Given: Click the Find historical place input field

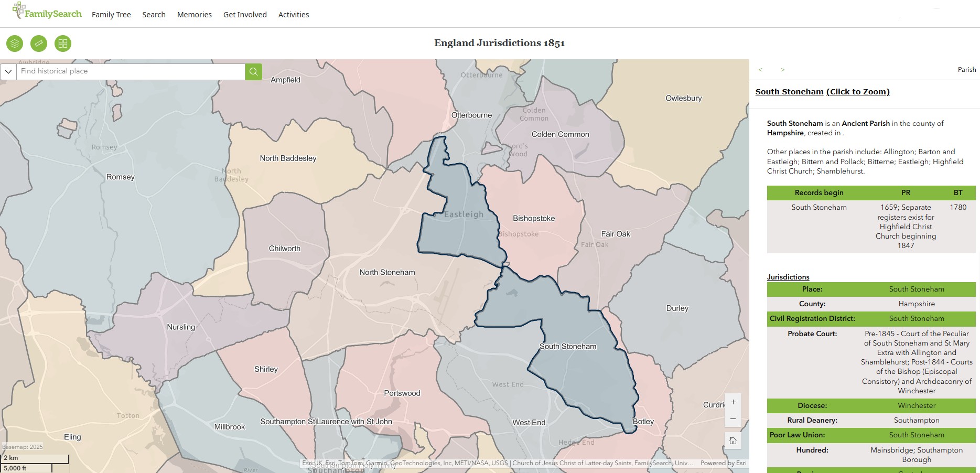Looking at the screenshot, I should point(131,71).
